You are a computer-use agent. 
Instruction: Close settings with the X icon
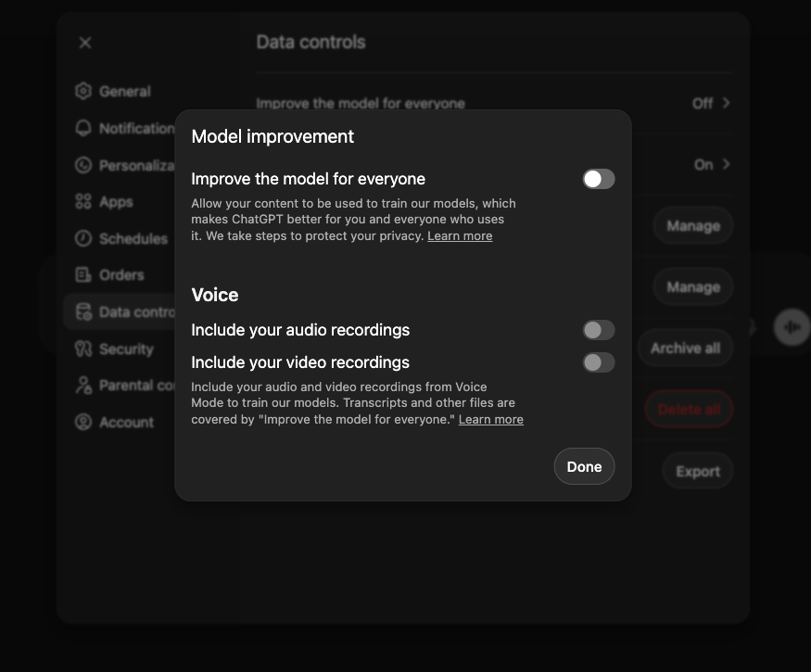point(85,43)
